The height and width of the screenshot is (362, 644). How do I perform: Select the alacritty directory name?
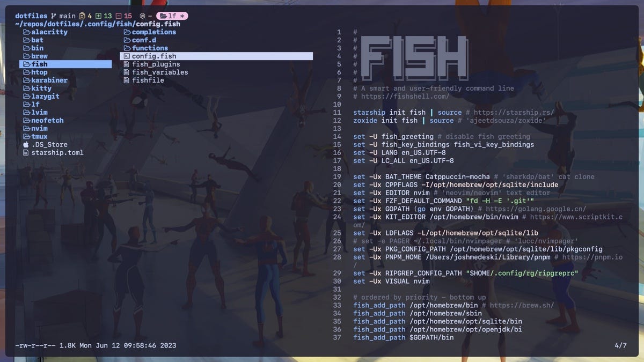click(x=49, y=32)
